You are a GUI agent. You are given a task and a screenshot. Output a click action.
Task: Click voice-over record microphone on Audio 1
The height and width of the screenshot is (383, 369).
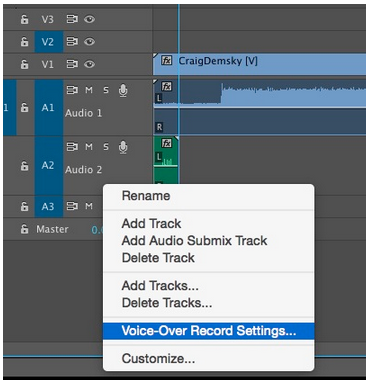click(123, 91)
